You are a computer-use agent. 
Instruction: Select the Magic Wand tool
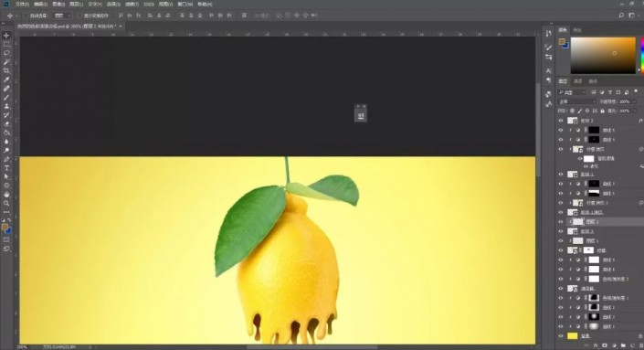(x=6, y=62)
